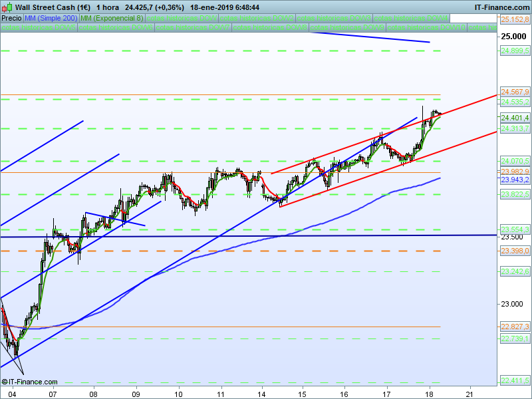532x399 pixels.
Task: Click the 11 date on the time axis
Action: [221, 394]
